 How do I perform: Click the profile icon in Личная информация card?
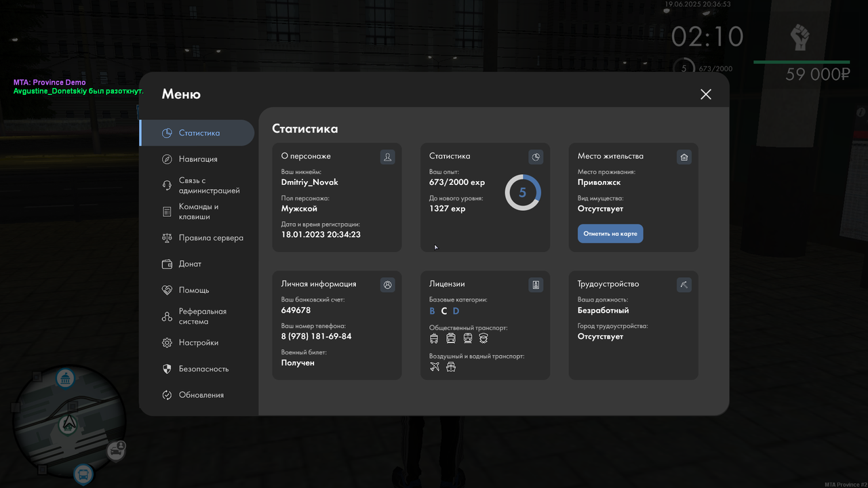(x=387, y=285)
